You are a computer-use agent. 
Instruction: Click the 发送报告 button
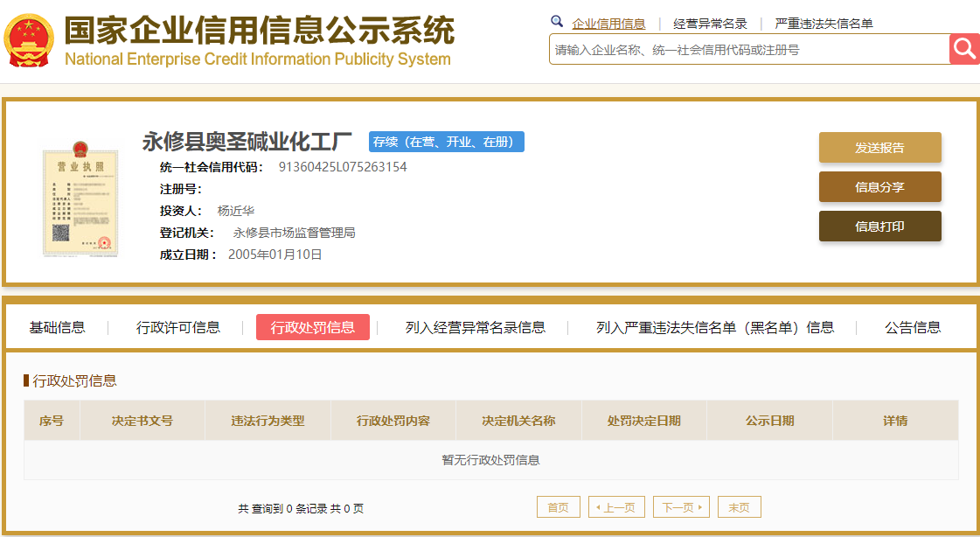(x=880, y=148)
